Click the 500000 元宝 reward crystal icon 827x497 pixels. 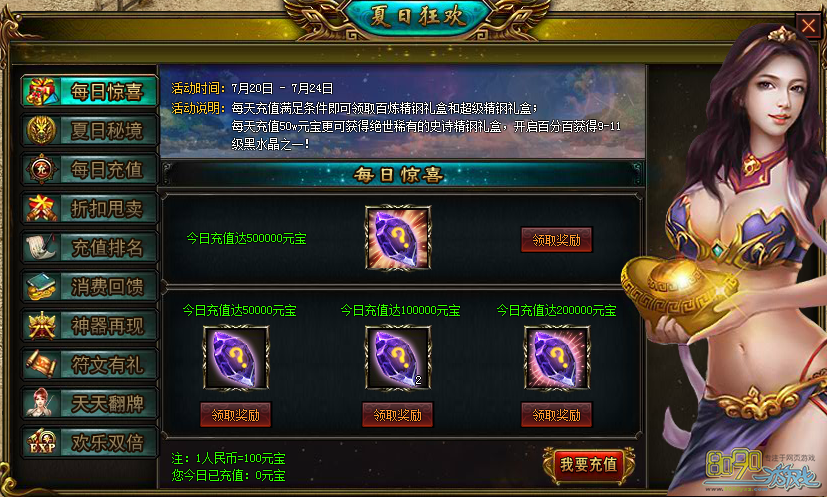[x=398, y=238]
